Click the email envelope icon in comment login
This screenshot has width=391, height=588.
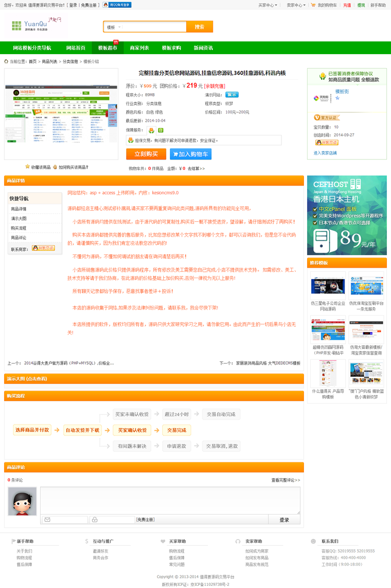pos(47,520)
